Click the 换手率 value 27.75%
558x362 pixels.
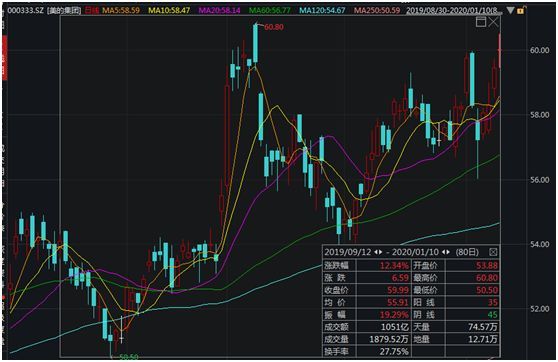(394, 351)
